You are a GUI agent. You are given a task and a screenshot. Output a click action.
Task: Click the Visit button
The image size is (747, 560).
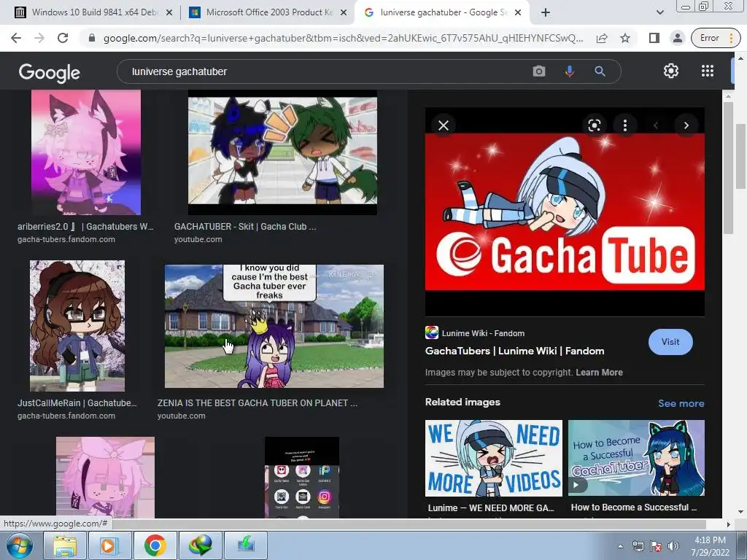pyautogui.click(x=670, y=342)
